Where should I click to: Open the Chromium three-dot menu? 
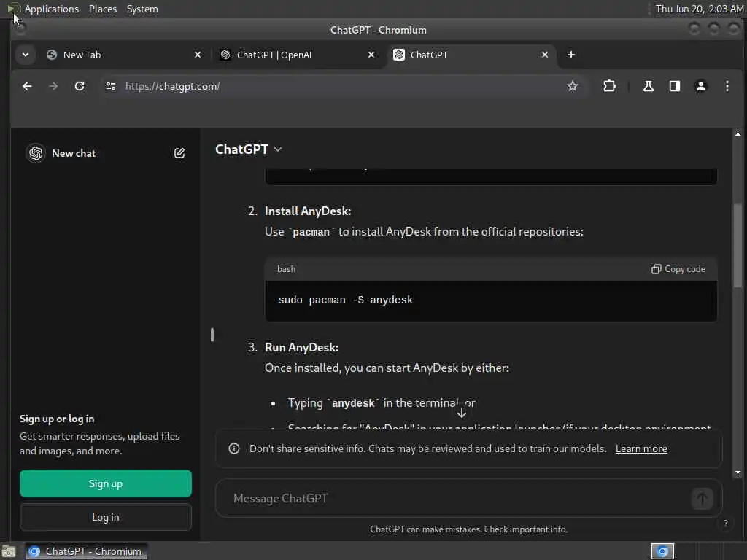click(727, 86)
